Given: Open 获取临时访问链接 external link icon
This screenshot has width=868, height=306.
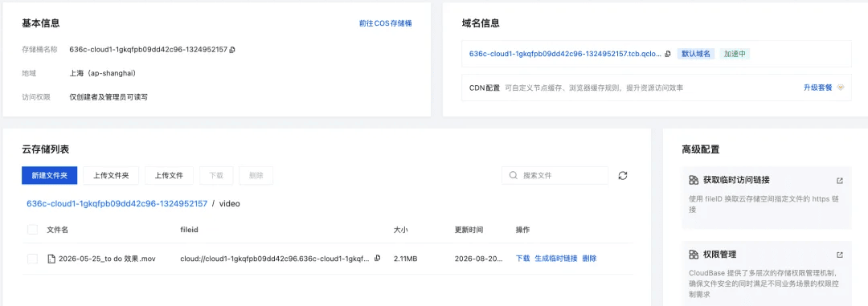Looking at the screenshot, I should [840, 181].
